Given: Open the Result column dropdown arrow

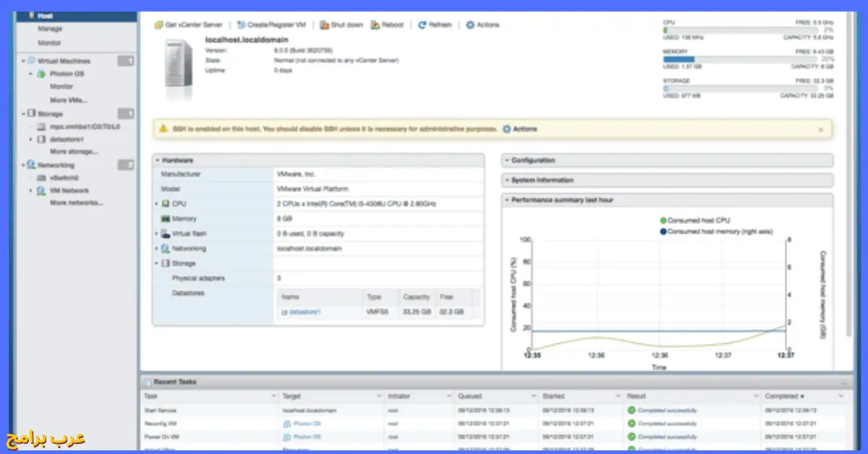Looking at the screenshot, I should tap(756, 396).
